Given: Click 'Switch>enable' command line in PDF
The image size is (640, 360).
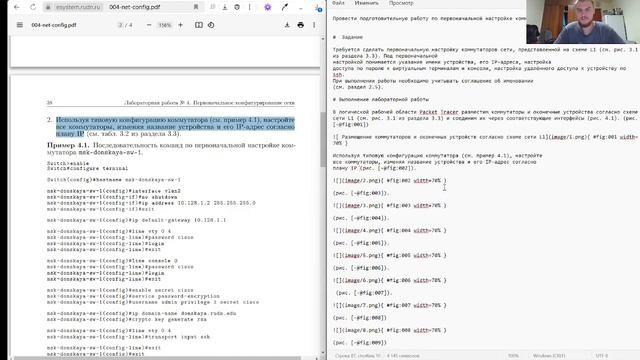Looking at the screenshot, I should pyautogui.click(x=68, y=163).
